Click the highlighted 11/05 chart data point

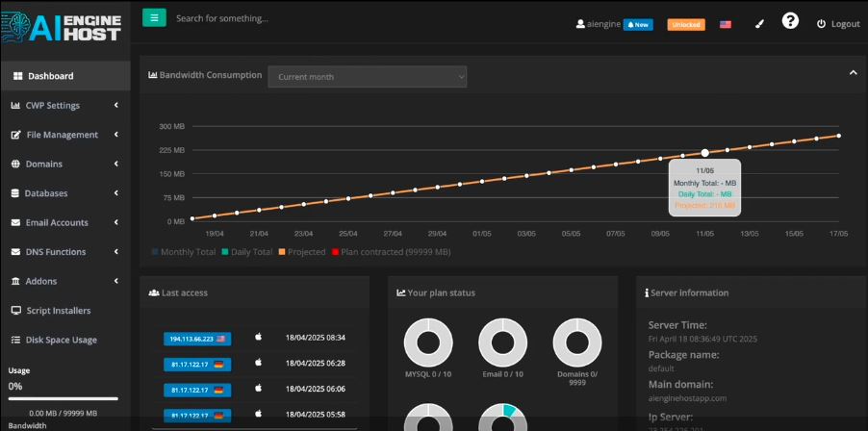point(704,153)
